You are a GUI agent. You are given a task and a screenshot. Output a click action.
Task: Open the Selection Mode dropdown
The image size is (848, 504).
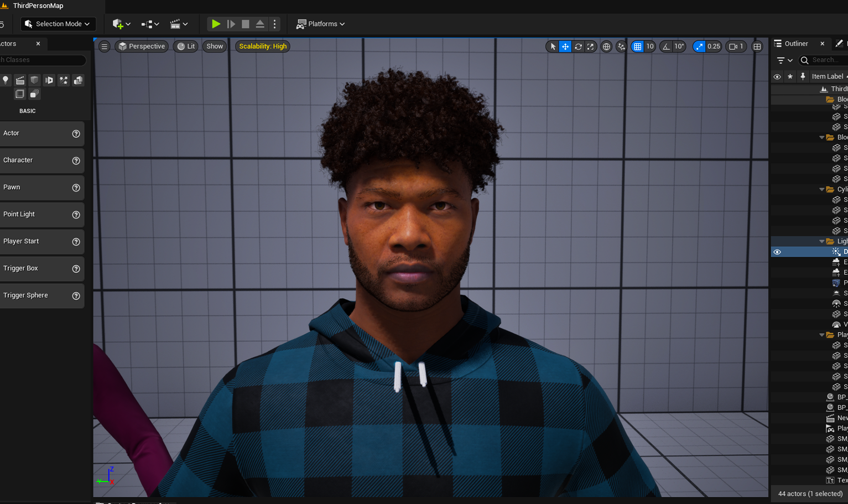tap(58, 24)
